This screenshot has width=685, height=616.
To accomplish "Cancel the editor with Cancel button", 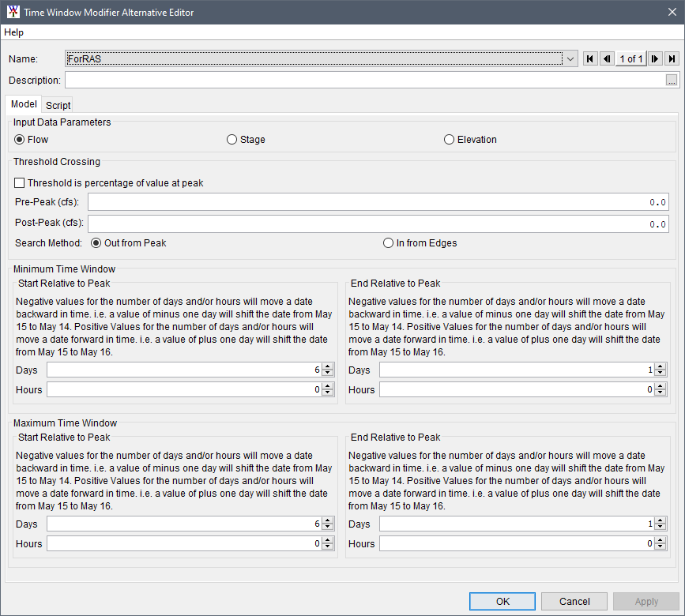I will [574, 601].
